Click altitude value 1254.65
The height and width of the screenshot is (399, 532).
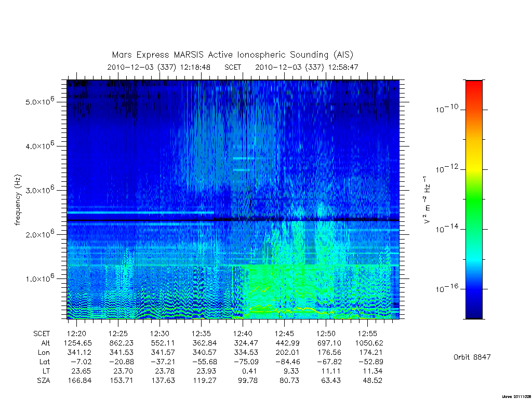pos(78,343)
